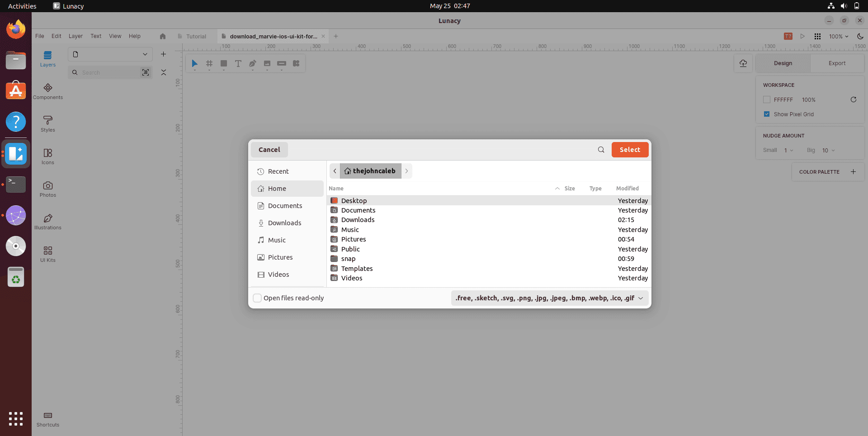Open the UI Kits panel
This screenshot has height=436, width=868.
(x=48, y=253)
